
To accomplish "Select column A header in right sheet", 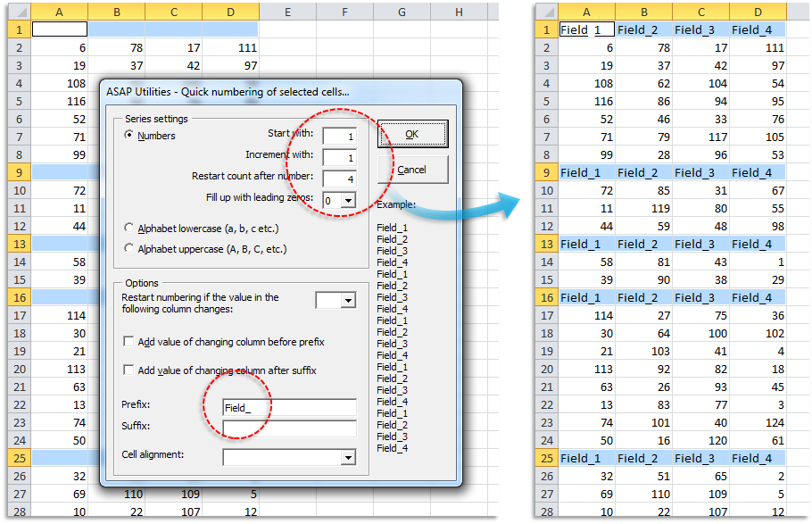I will point(586,12).
